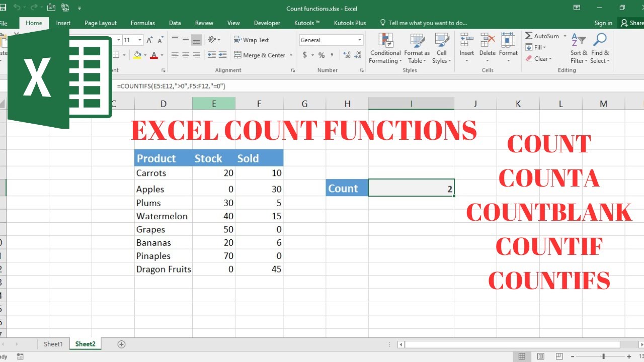Open Find & Select magnifier menu
Viewport: 644px width, 362px height.
[600, 48]
